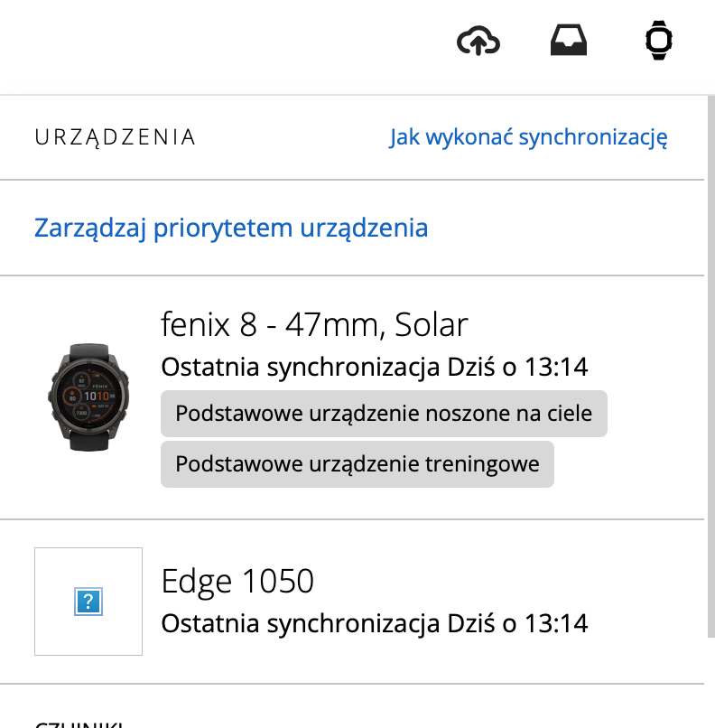The height and width of the screenshot is (728, 715).
Task: Open Jak wykonać synchronizację
Action: pyautogui.click(x=530, y=136)
